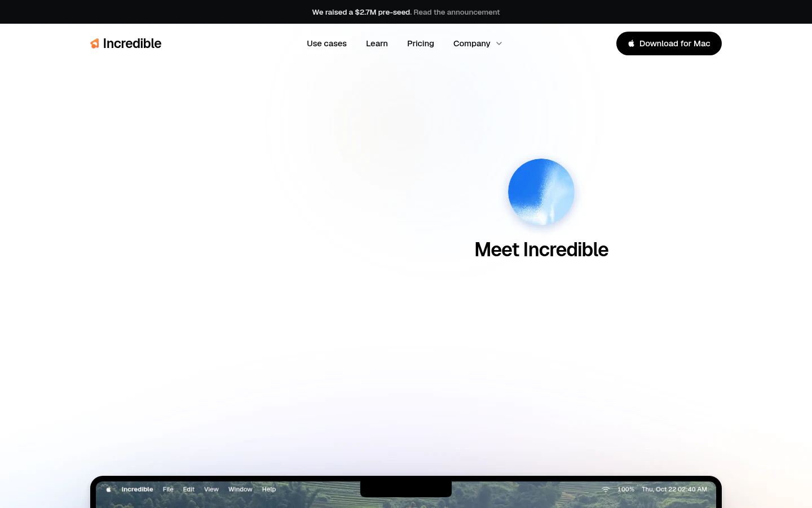The height and width of the screenshot is (508, 812).
Task: Open the Pricing page
Action: tap(421, 43)
